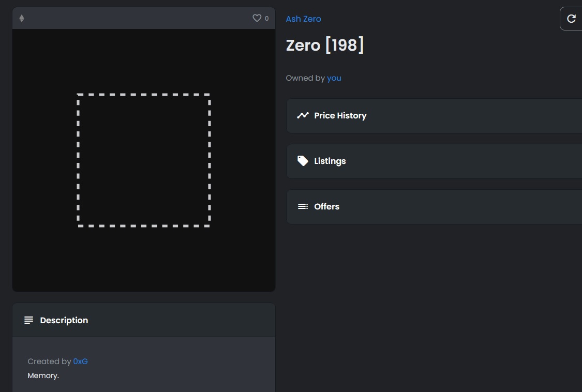Click the 'Memory.' description text

[43, 375]
